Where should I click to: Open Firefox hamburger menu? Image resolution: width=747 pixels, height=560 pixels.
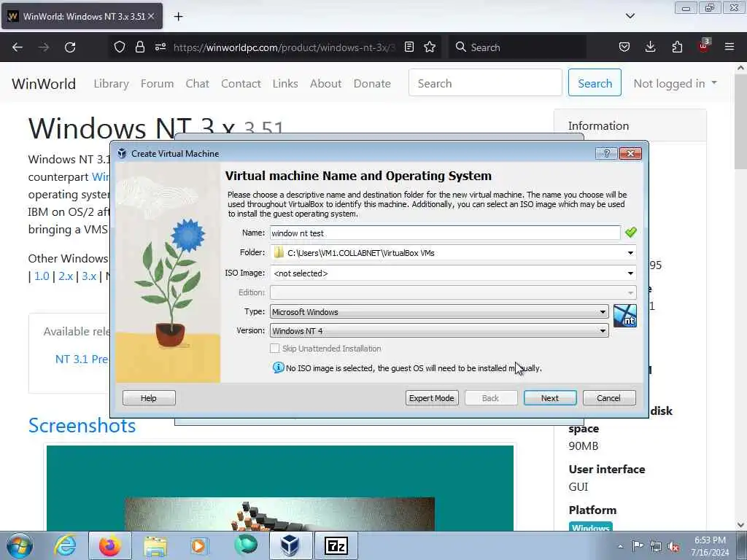(729, 47)
